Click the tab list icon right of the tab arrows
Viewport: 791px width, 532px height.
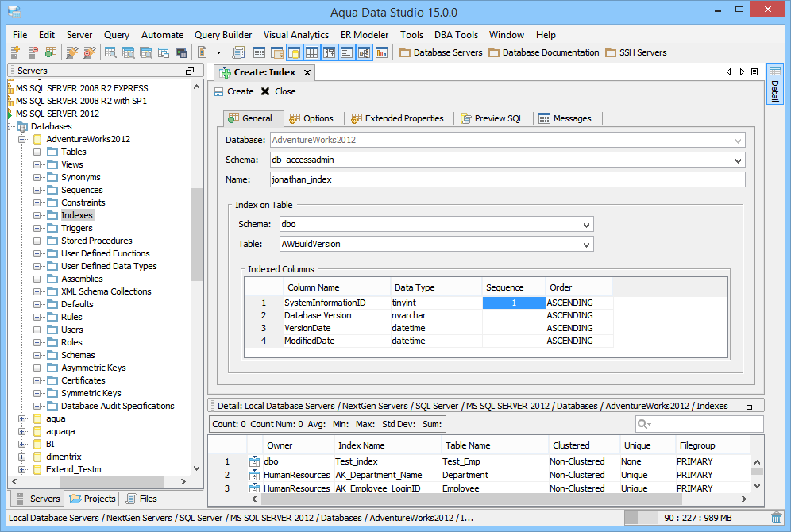754,71
